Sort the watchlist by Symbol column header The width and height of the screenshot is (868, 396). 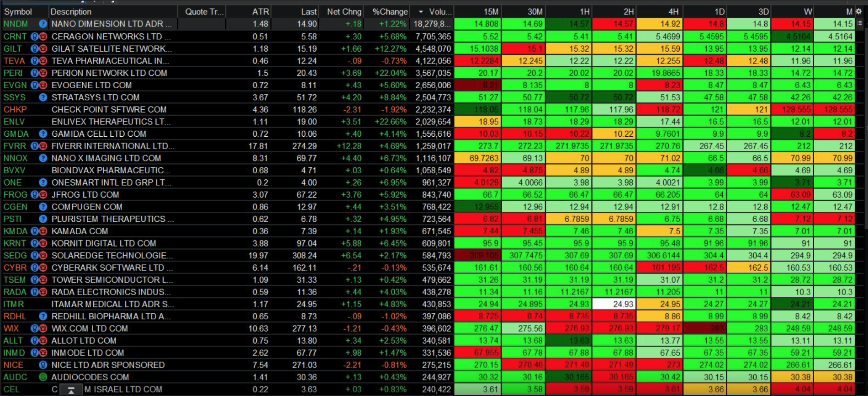(18, 12)
